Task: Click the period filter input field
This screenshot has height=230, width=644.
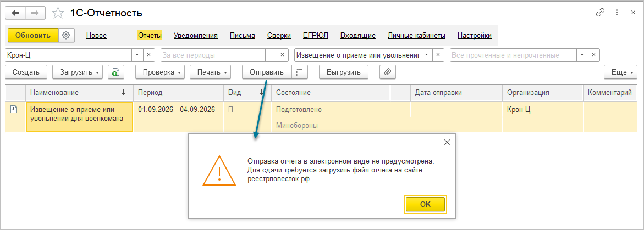Action: click(x=213, y=55)
